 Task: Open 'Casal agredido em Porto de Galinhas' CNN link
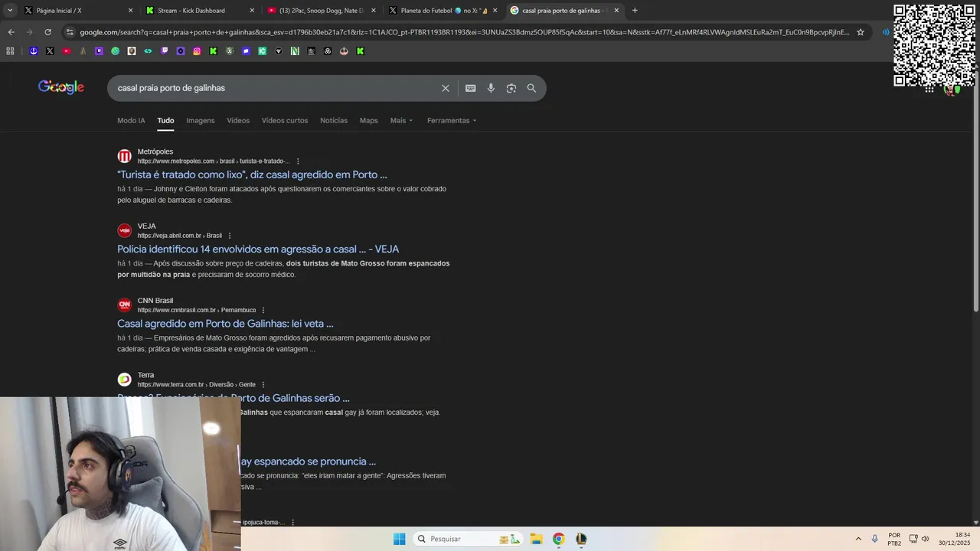[225, 324]
